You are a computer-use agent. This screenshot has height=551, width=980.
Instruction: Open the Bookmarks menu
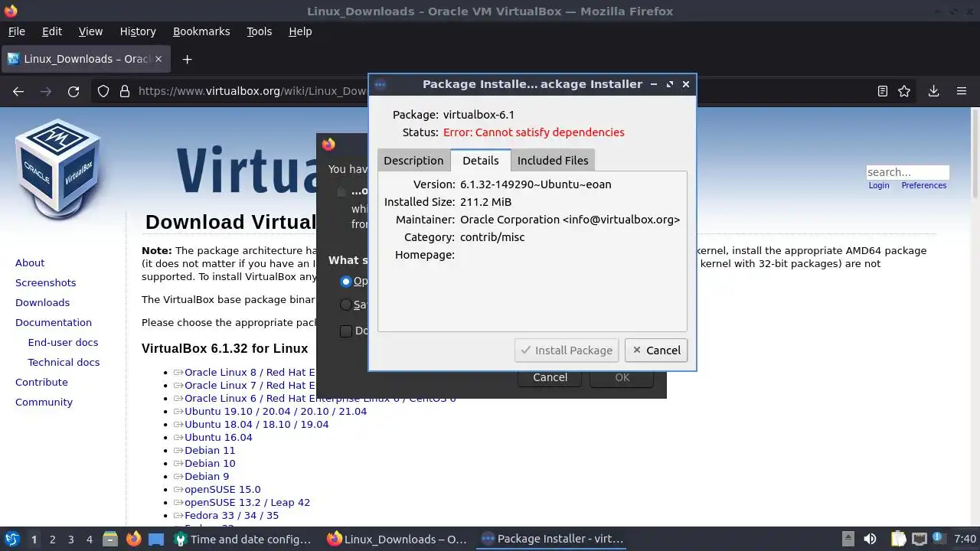click(201, 31)
